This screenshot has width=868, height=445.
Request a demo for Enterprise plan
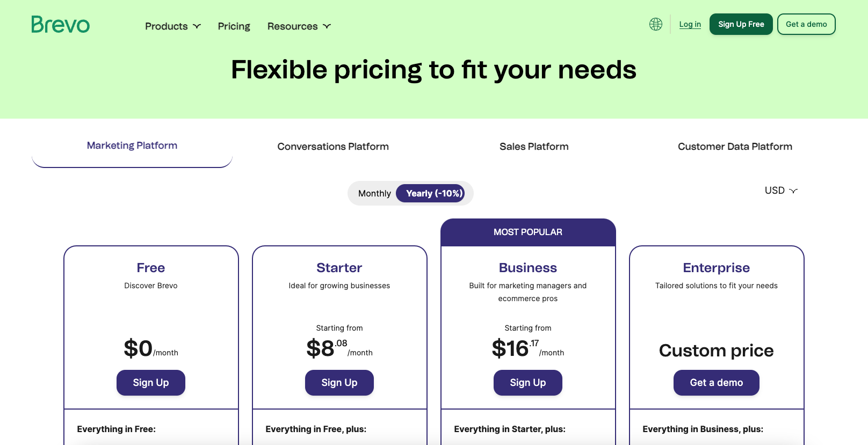717,383
